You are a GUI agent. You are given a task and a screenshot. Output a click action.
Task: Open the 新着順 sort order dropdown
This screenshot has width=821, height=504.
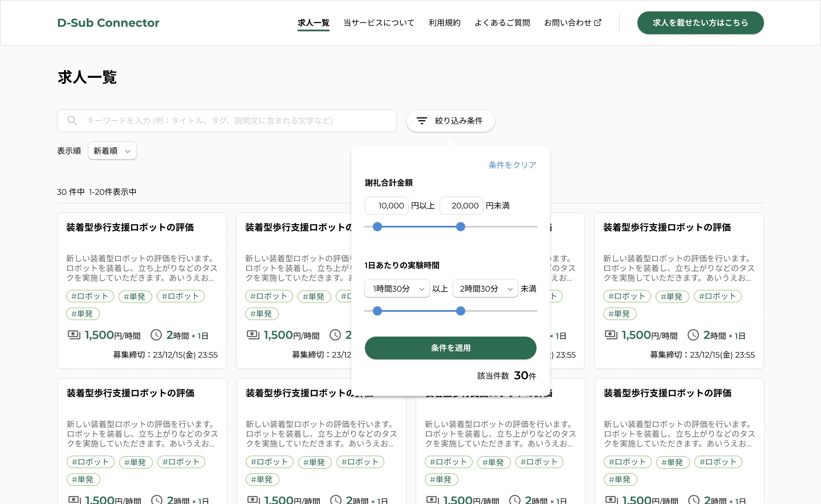point(112,151)
